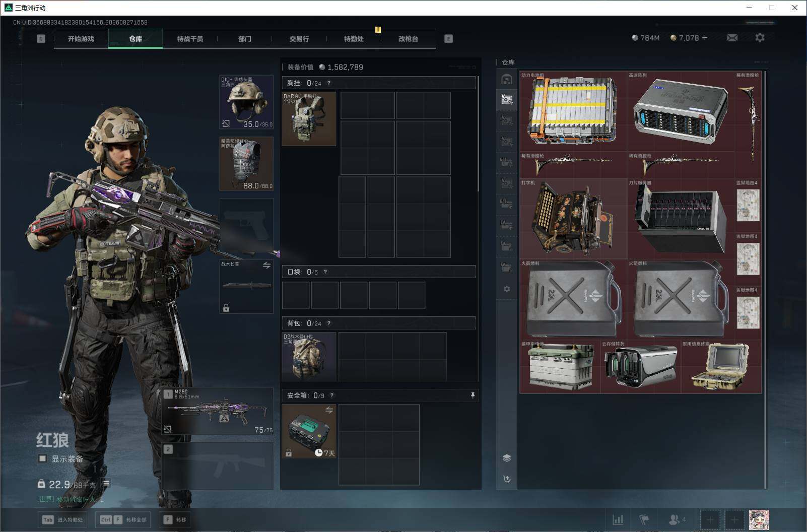The width and height of the screenshot is (807, 532).
Task: Select the 军用信息终端 item
Action: pos(721,367)
